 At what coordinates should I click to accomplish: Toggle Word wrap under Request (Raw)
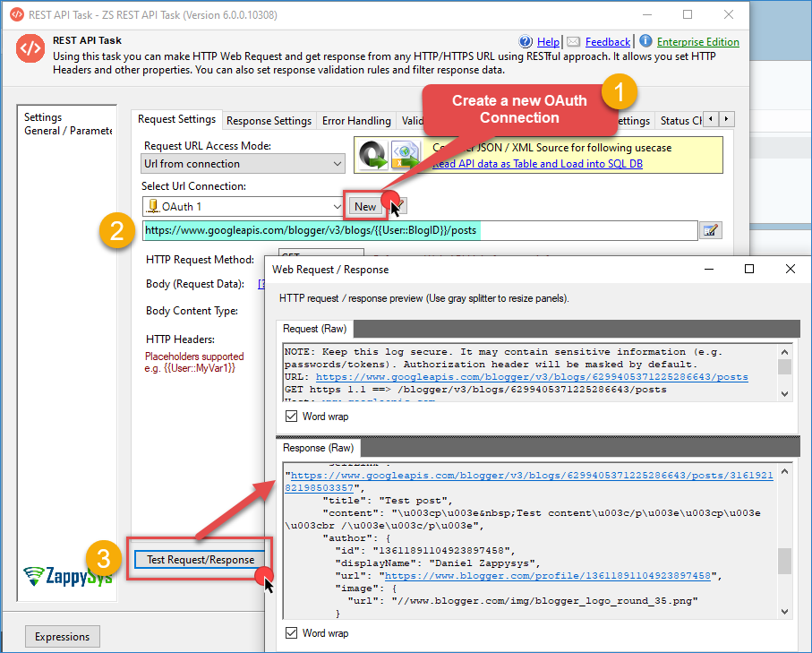pos(291,417)
